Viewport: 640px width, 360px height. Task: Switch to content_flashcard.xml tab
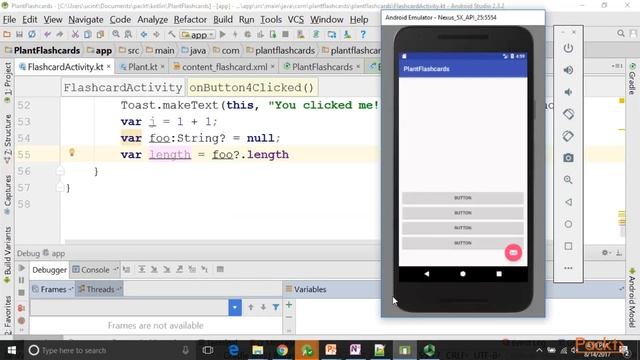click(224, 67)
